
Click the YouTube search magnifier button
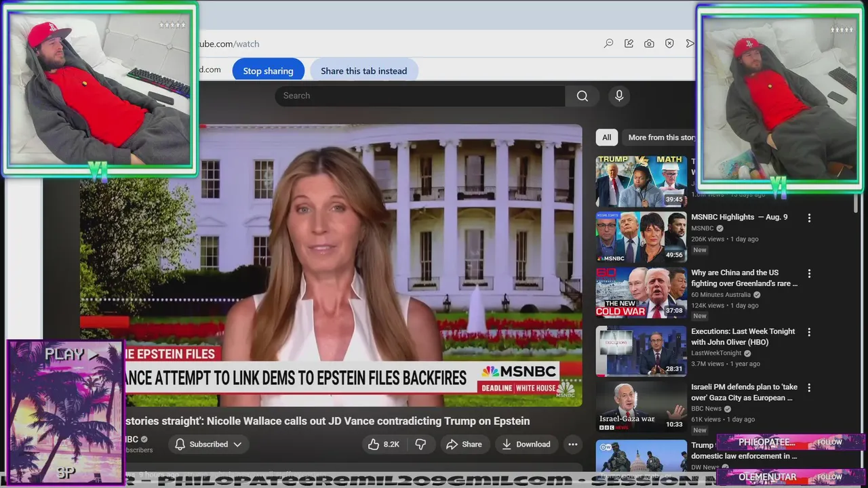[582, 96]
